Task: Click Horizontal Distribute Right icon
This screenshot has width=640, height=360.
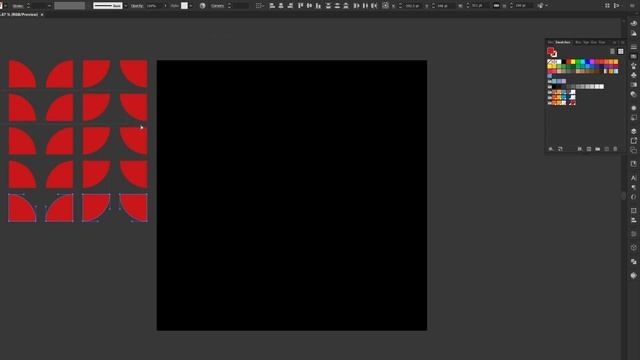Action: coord(374,6)
